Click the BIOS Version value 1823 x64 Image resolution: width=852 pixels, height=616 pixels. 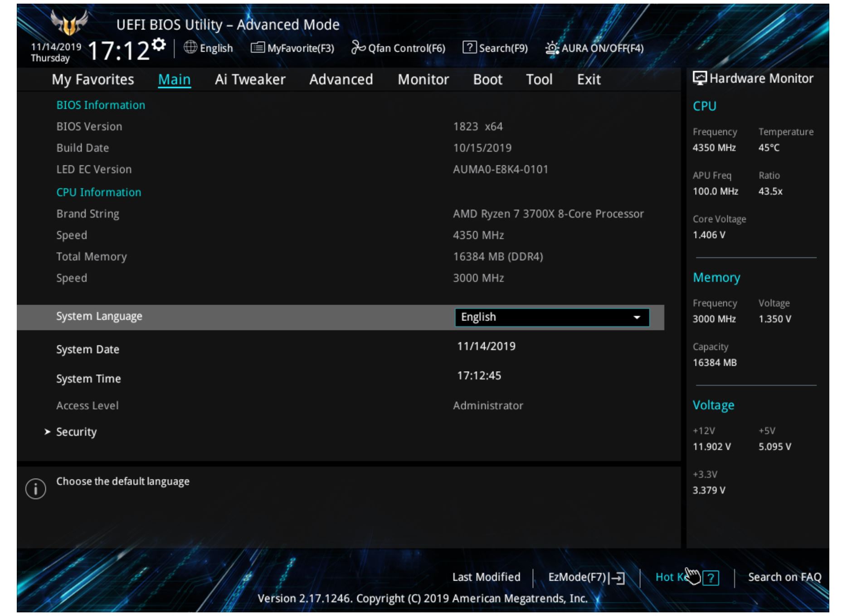[478, 126]
